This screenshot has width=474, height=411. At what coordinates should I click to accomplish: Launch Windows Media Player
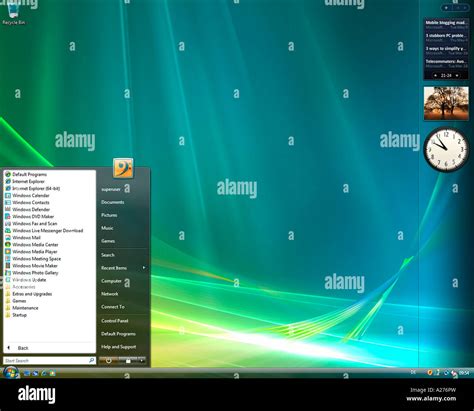tap(31, 252)
